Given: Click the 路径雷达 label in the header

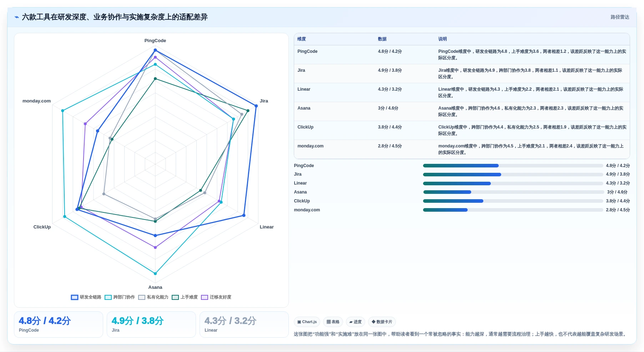Looking at the screenshot, I should point(620,17).
